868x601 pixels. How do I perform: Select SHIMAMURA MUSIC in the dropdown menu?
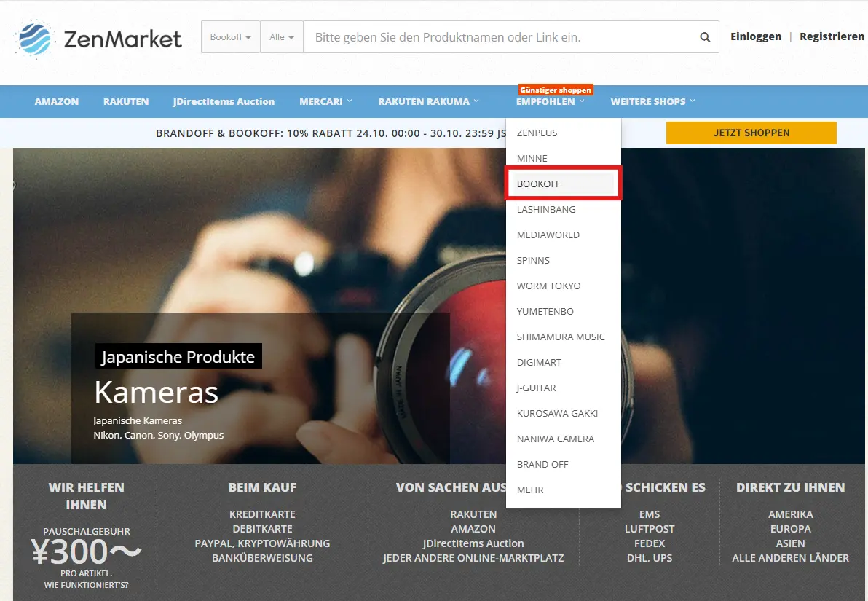[564, 337]
